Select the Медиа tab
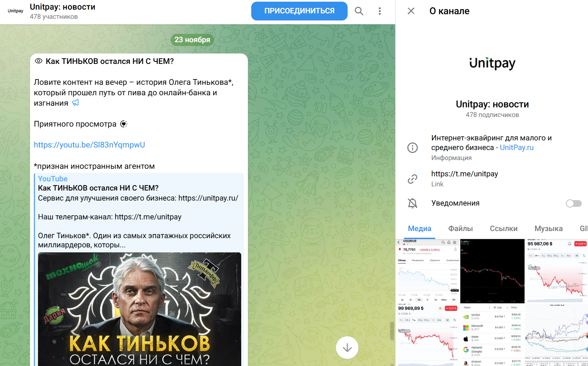 point(419,229)
